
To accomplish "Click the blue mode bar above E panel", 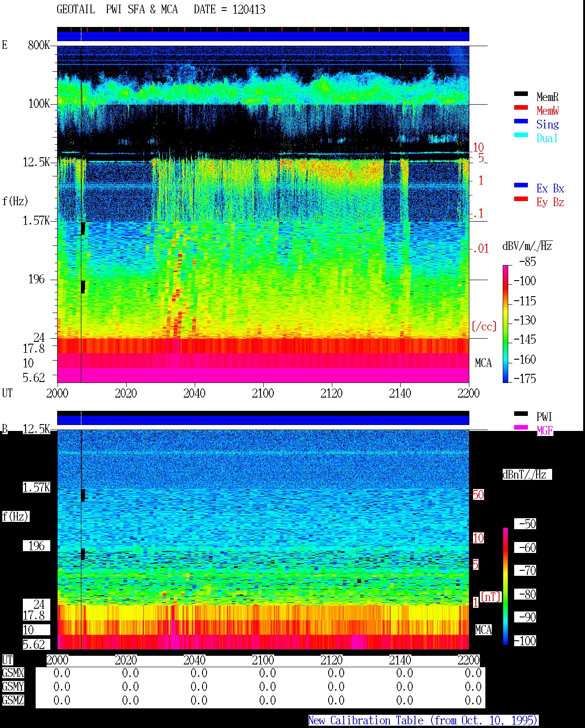I will [x=263, y=36].
